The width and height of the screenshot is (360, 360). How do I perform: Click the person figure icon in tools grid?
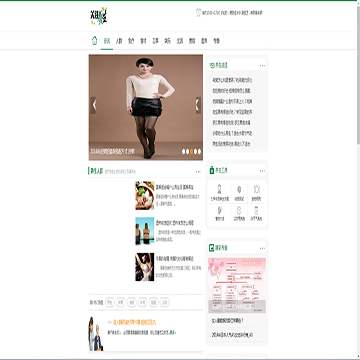coord(219,189)
